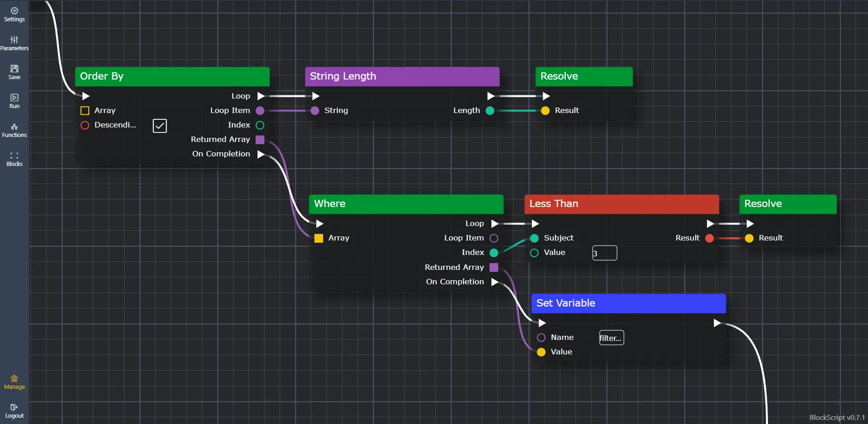Screen dimensions: 868x424
Task: Click Where Returned Array port
Action: 494,268
